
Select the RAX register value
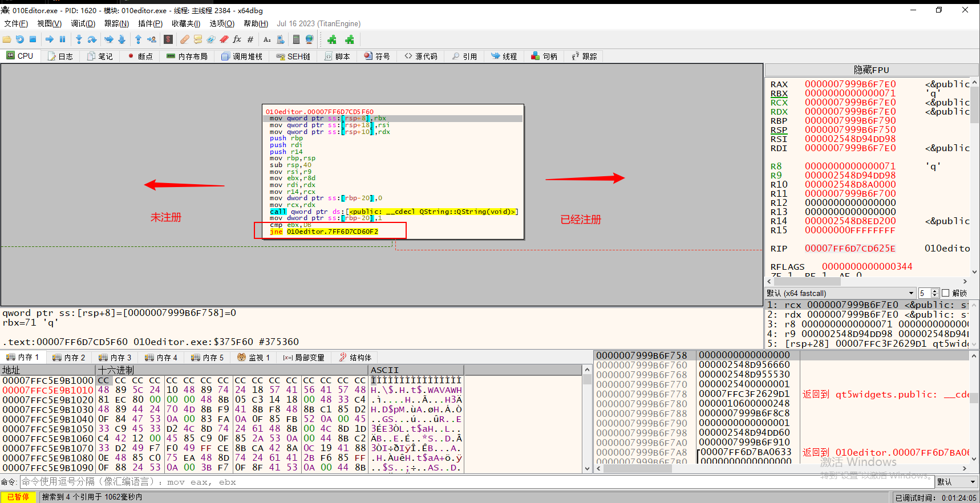850,84
